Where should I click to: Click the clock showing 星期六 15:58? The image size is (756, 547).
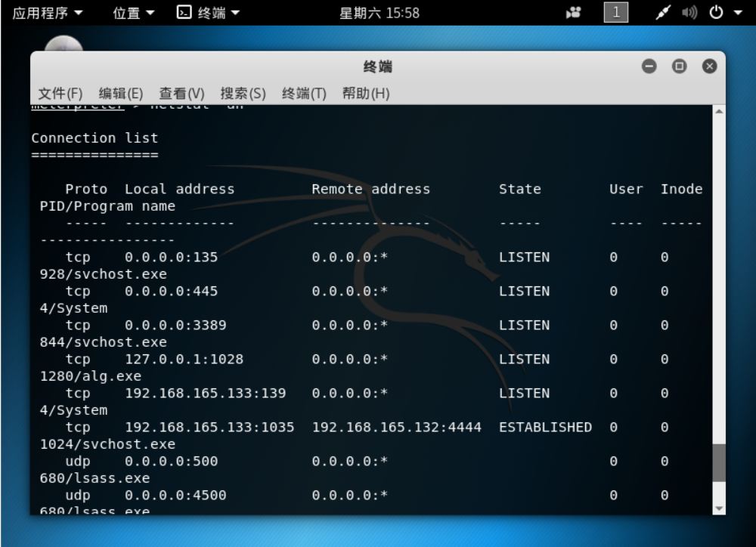(380, 13)
